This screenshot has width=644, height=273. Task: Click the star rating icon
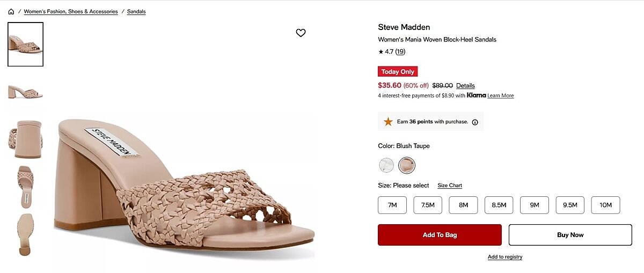[x=381, y=52]
